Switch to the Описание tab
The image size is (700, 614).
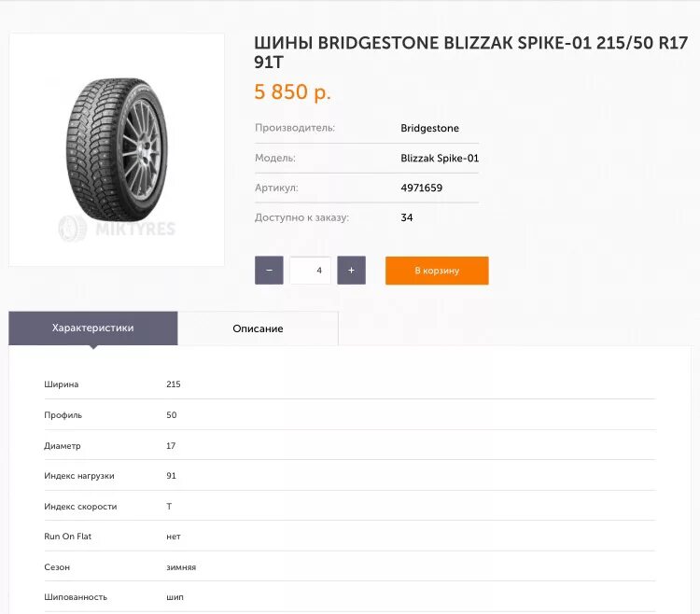coord(258,328)
